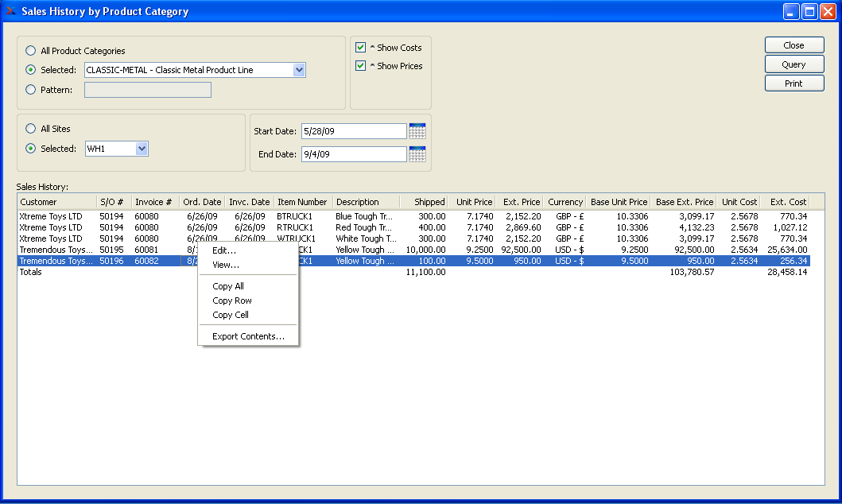
Task: Expand the product category dropdown list
Action: [x=299, y=70]
